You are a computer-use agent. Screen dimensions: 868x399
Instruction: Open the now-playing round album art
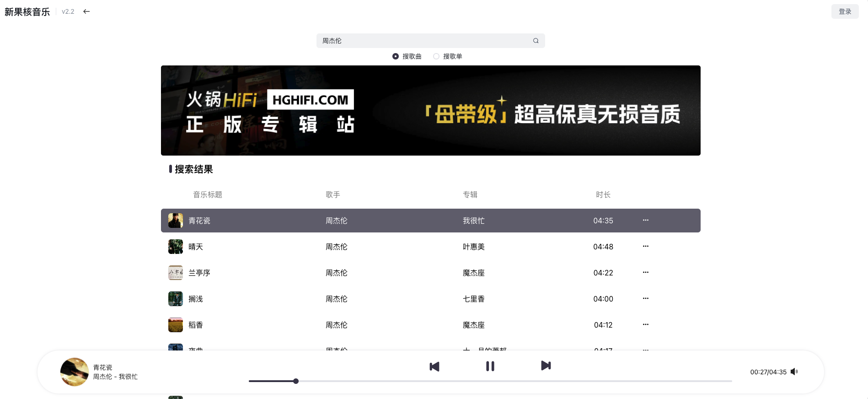75,372
